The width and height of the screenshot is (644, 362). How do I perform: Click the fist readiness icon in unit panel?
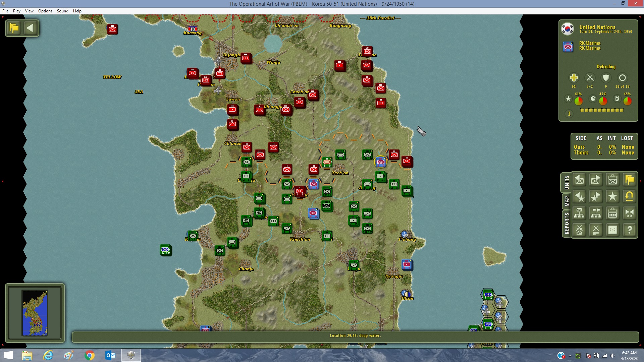(593, 99)
